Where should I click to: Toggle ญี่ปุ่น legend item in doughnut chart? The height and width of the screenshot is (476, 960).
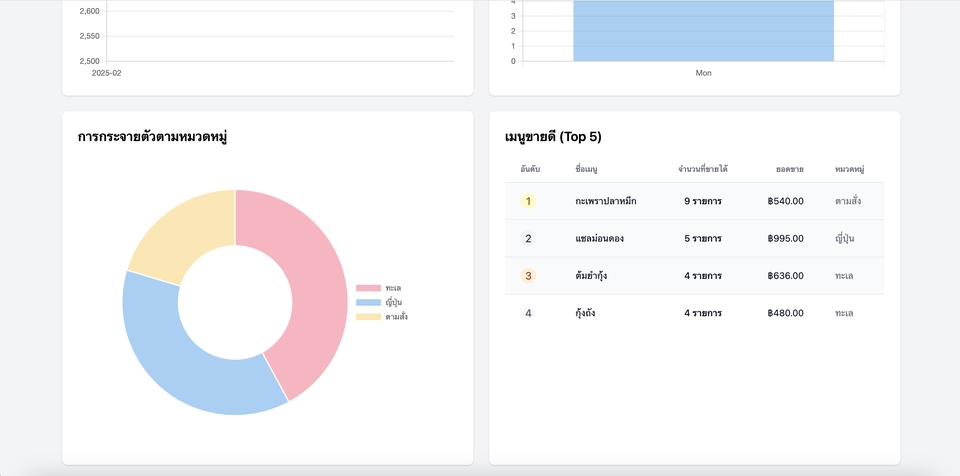pyautogui.click(x=379, y=303)
